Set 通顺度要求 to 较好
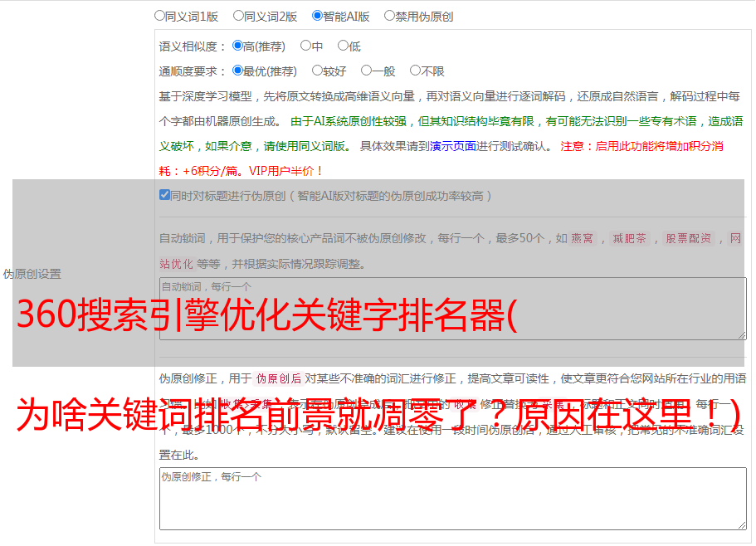756x546 pixels. (x=317, y=71)
